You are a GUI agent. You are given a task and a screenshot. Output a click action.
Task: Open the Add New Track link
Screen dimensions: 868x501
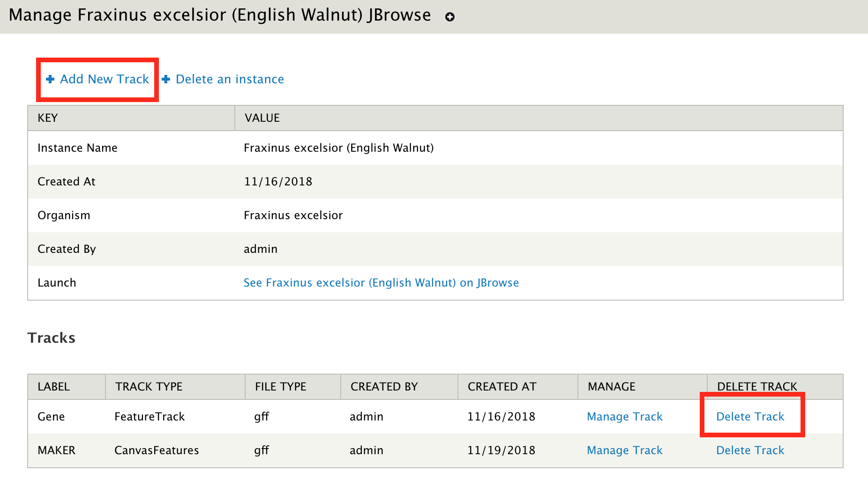coord(104,79)
